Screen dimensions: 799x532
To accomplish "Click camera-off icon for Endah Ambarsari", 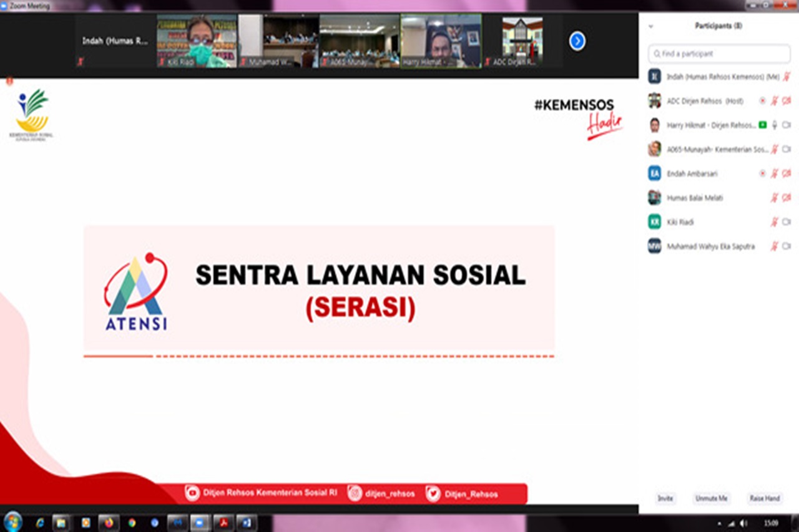I will pyautogui.click(x=787, y=173).
